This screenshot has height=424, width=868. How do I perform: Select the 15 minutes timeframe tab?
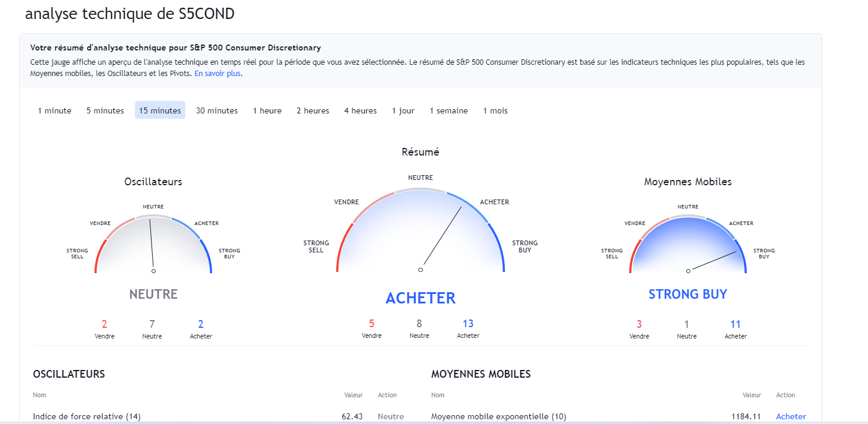160,110
